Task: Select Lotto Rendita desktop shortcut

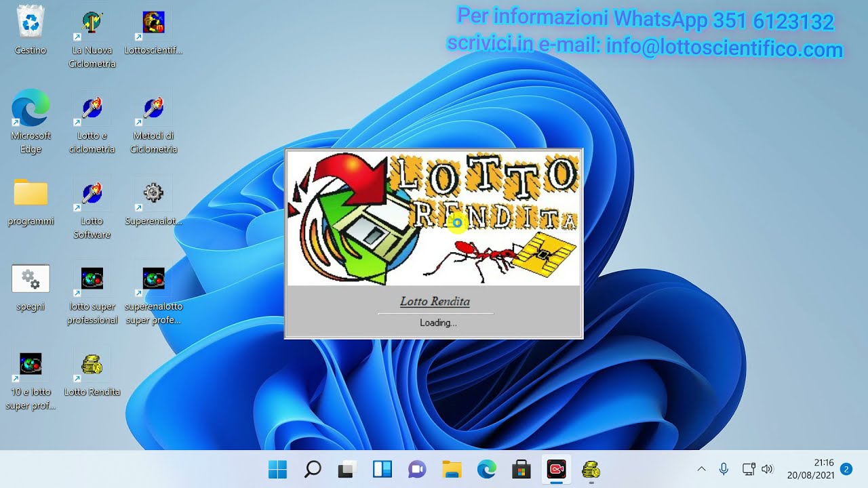Action: 92,374
